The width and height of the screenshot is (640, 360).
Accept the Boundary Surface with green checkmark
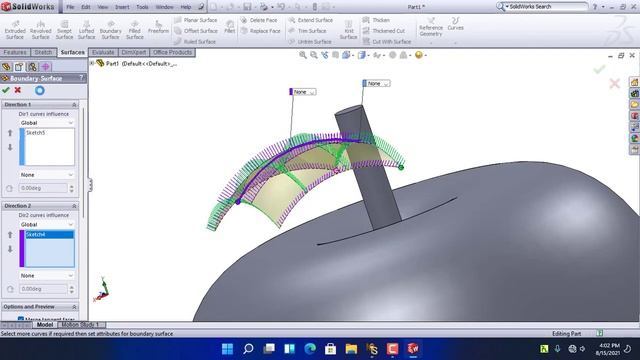[6, 90]
